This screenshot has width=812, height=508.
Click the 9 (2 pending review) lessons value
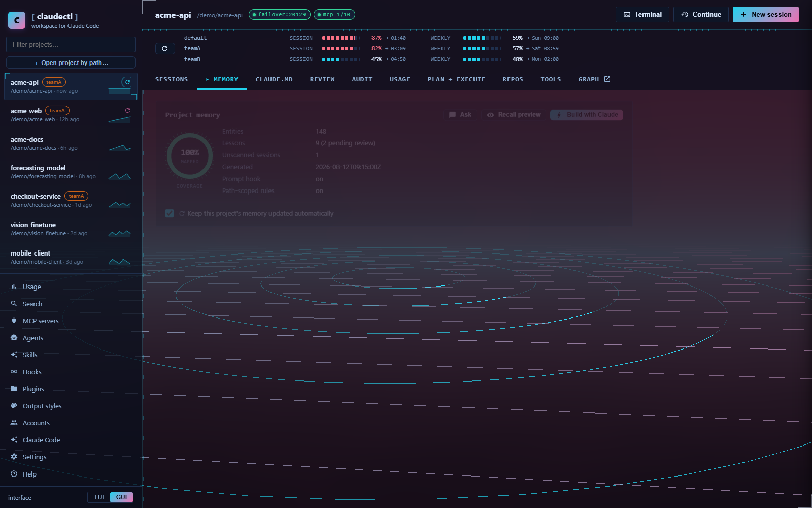coord(345,143)
